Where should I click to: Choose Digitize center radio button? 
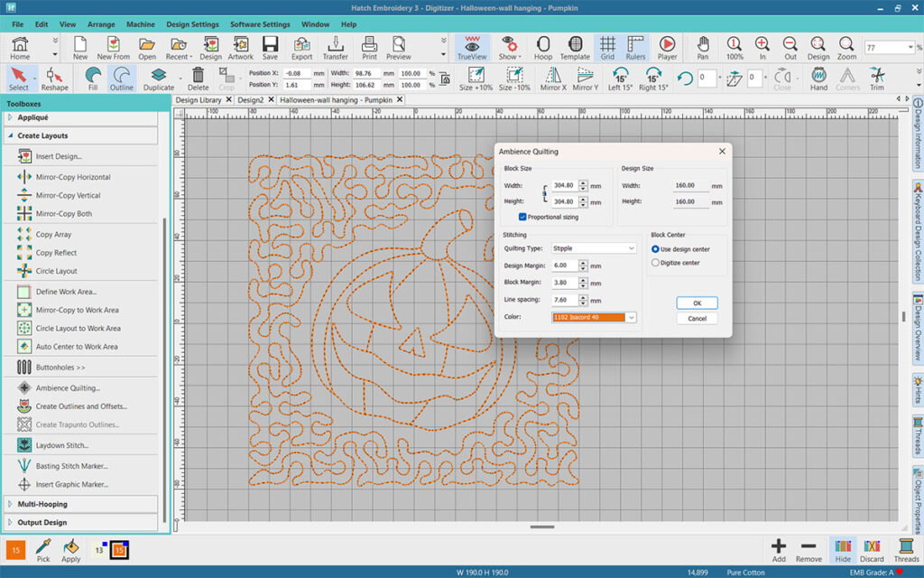point(655,263)
